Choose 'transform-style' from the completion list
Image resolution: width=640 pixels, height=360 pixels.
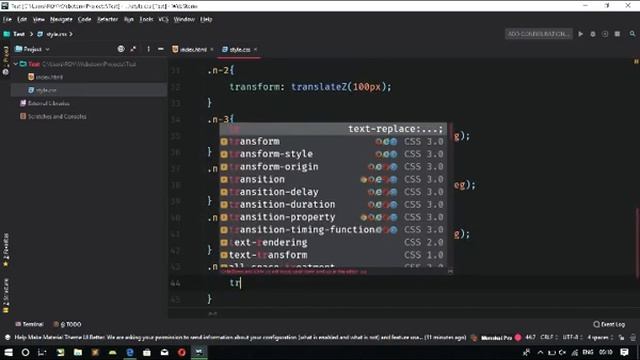pos(333,154)
